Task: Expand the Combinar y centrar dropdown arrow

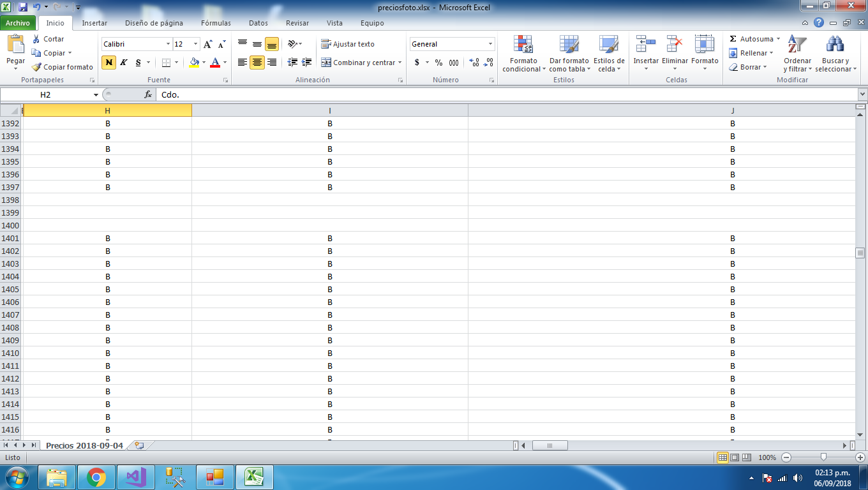Action: [x=400, y=63]
